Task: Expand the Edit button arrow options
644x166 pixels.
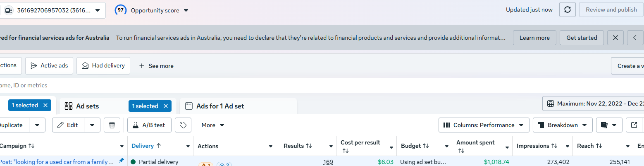Action: [92, 125]
